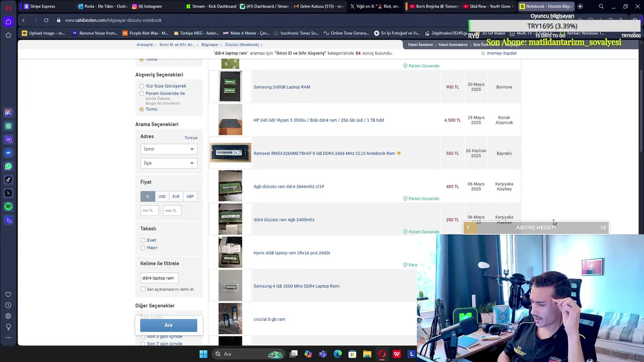Click Favori İlanlarım button

420,45
